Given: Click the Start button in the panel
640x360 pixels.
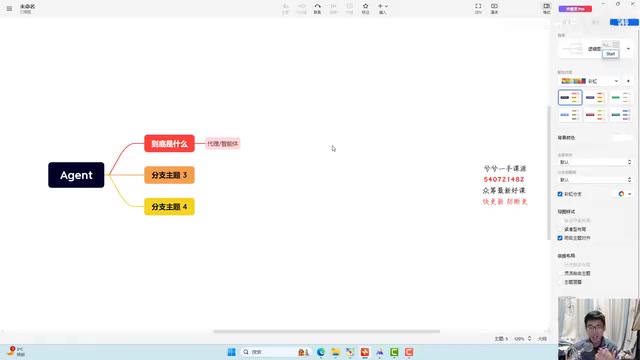Looking at the screenshot, I should coord(611,54).
